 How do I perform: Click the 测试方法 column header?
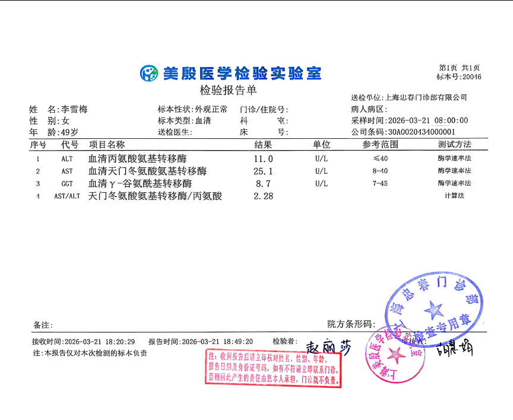tap(454, 145)
